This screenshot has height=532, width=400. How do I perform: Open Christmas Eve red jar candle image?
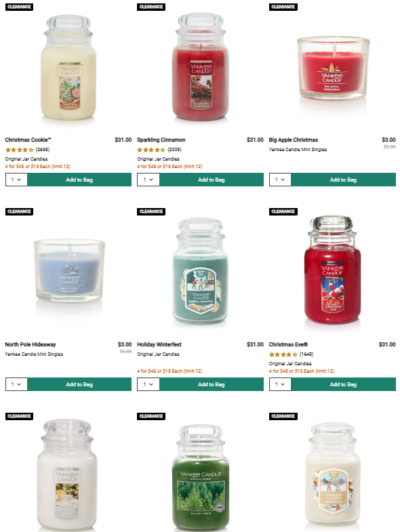coord(332,270)
